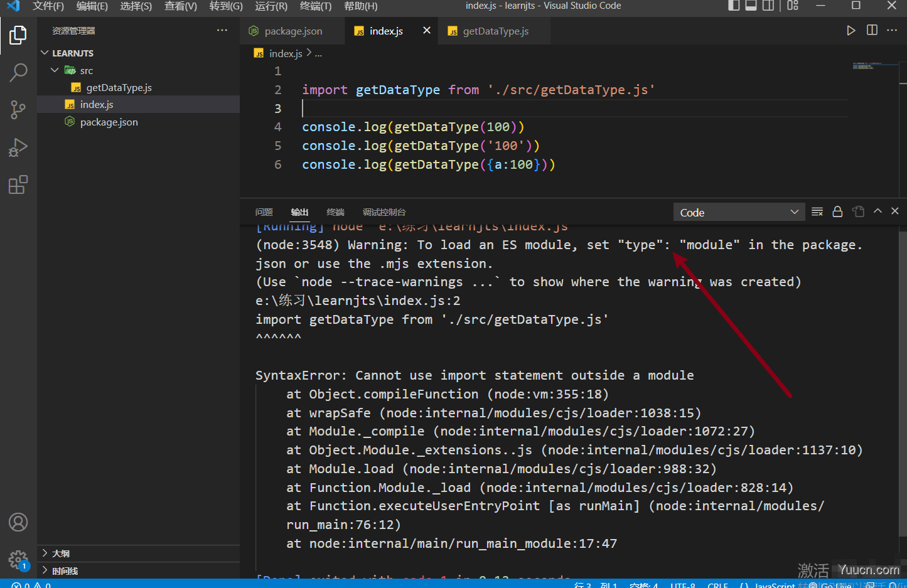
Task: Switch to the 调试控制台 debug console tab
Action: point(384,212)
